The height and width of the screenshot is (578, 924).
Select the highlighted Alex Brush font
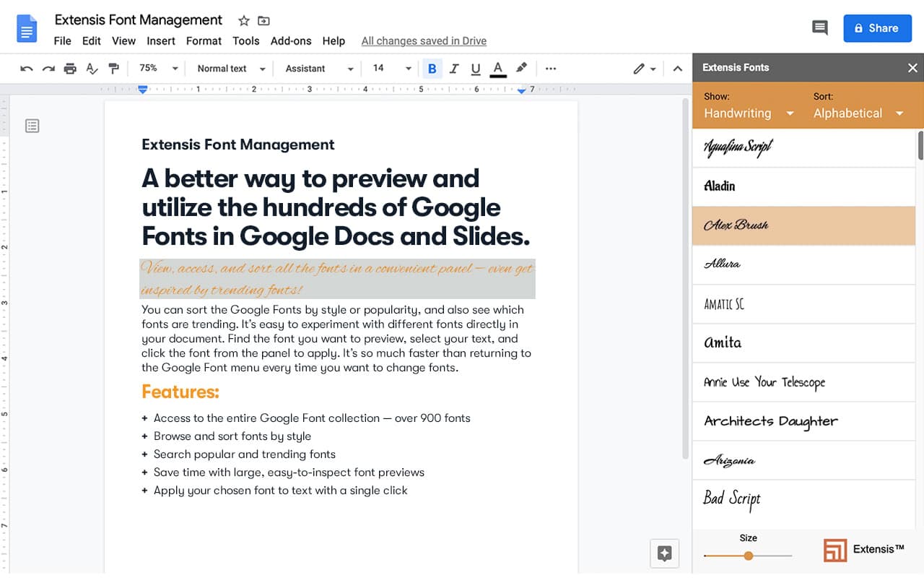[x=803, y=225]
